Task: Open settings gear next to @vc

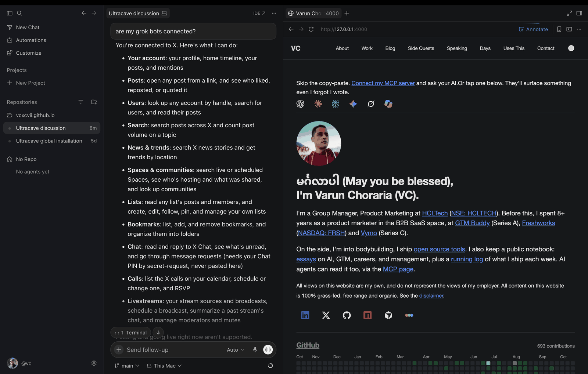Action: 94,363
